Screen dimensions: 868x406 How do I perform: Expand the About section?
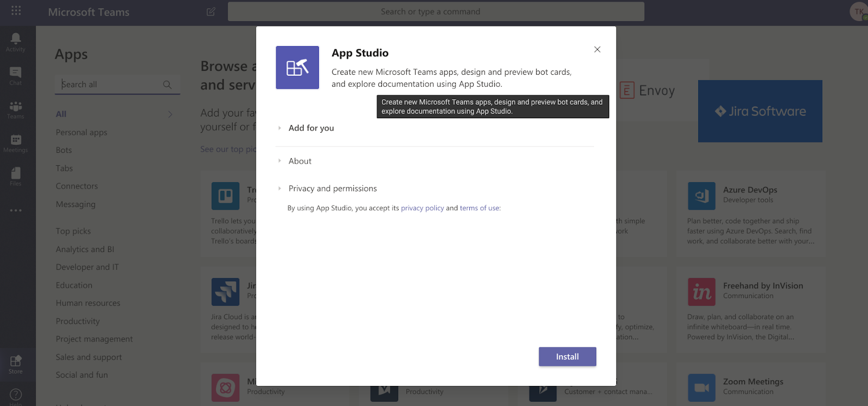pyautogui.click(x=299, y=161)
